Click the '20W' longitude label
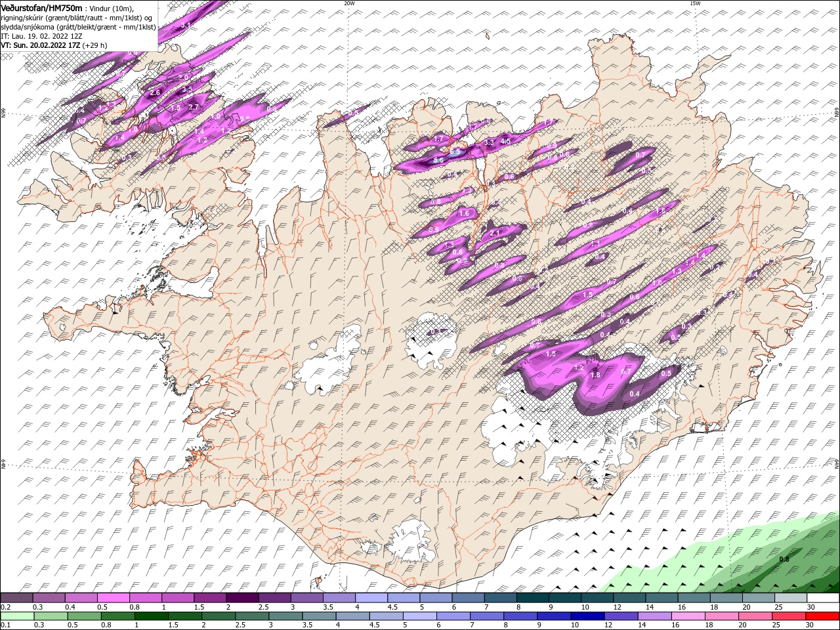 (x=349, y=3)
